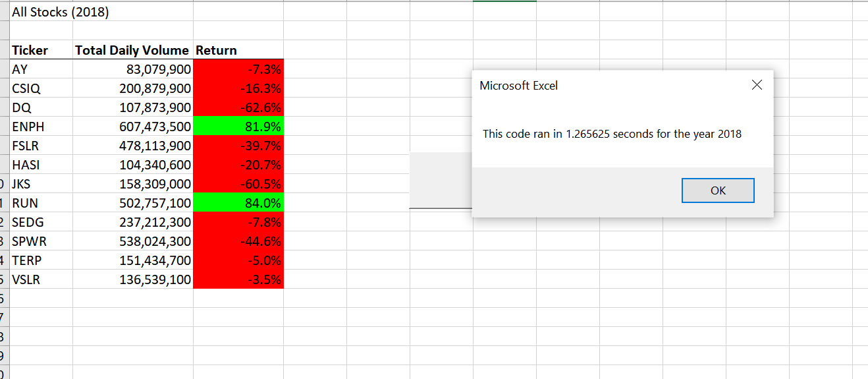Select the SPWR ticker cell
This screenshot has width=868, height=379.
click(41, 241)
